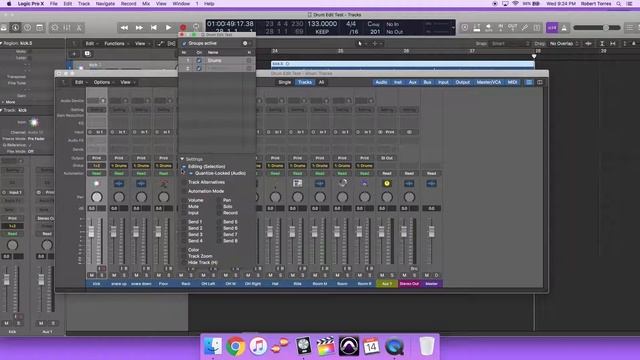Toggle the Mute group setting checkbox
Viewport: 640px width, 360px height.
[x=184, y=207]
